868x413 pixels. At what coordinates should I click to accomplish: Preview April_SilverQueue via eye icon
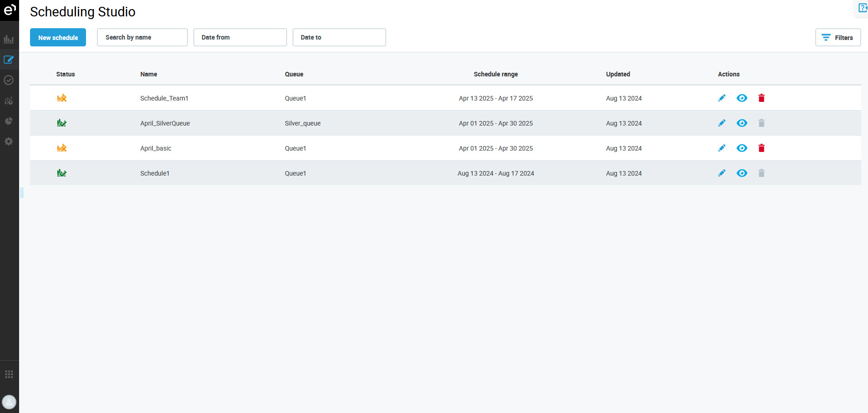[742, 123]
